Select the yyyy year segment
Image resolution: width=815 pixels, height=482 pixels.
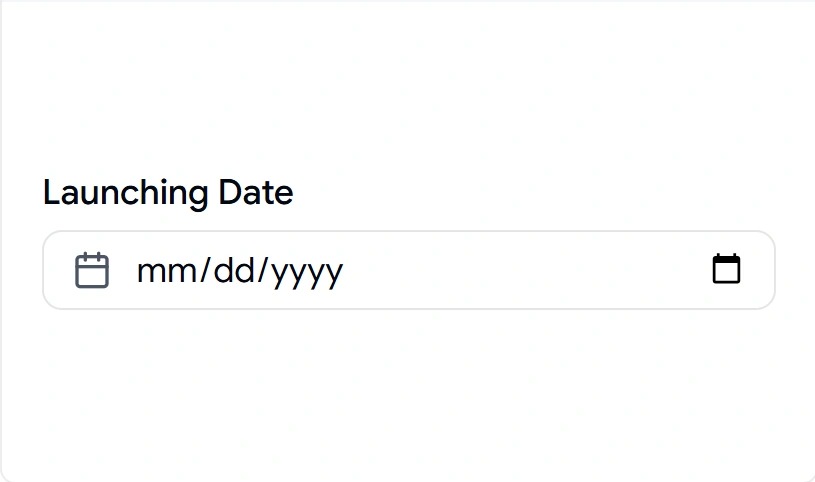(x=307, y=272)
